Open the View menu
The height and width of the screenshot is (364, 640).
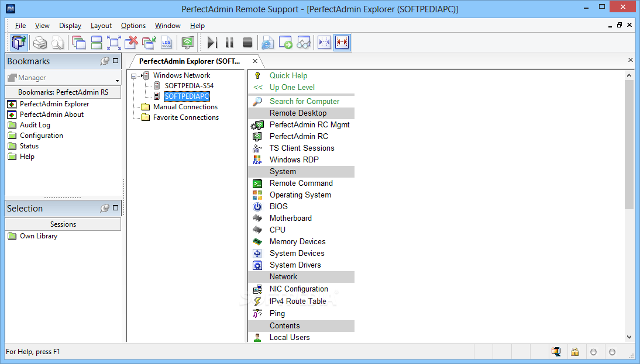coord(42,26)
